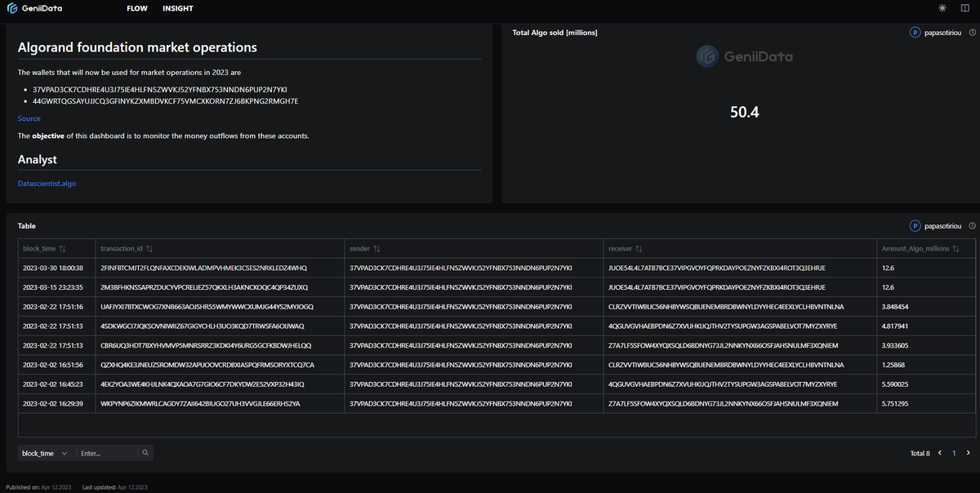Viewport: 980px width, 493px height.
Task: Sort table by block_time column arrows
Action: [x=62, y=248]
